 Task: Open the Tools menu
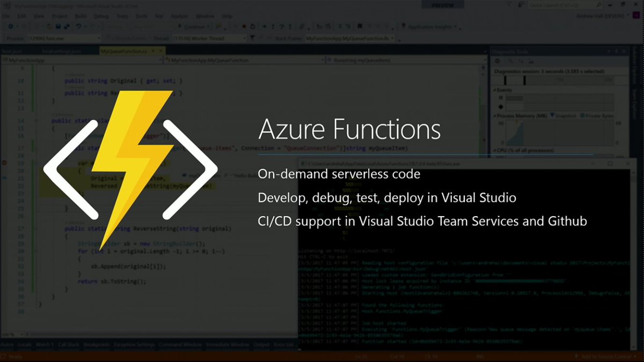[x=142, y=16]
